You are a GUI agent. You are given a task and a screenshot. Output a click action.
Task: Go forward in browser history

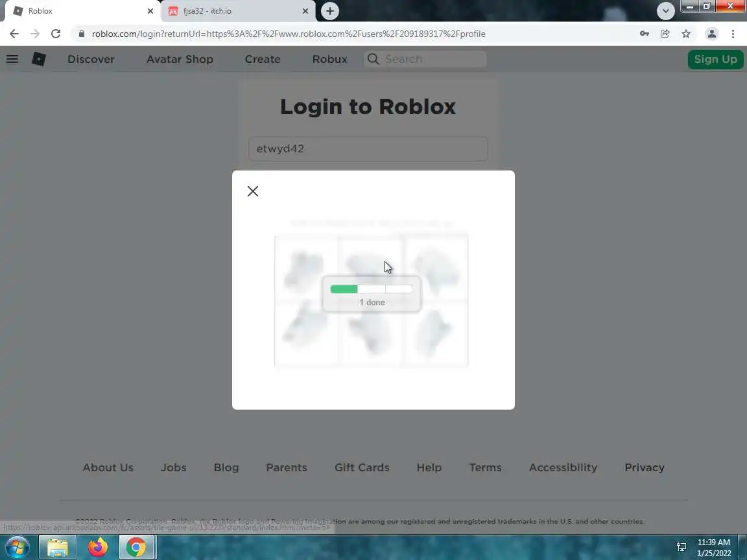coord(35,34)
